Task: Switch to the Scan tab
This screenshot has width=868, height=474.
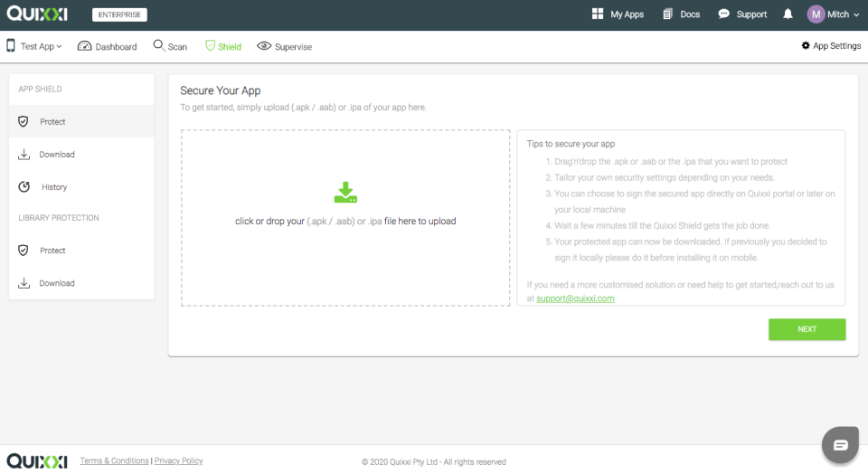Action: (171, 46)
